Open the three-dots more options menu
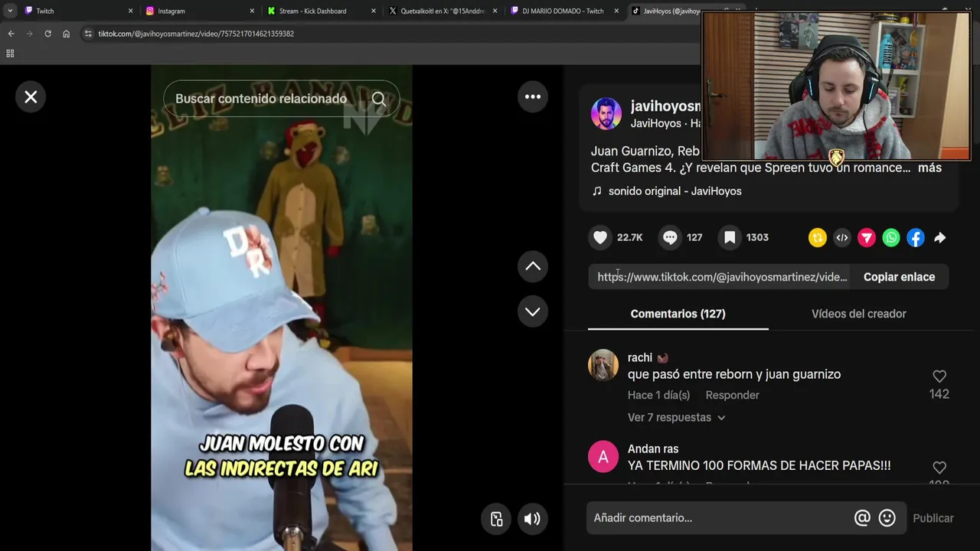 tap(533, 96)
